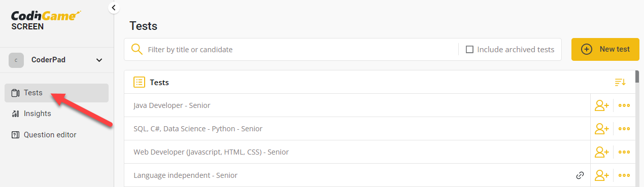Invite candidate to Java Developer - Senior test
This screenshot has width=644, height=187.
point(601,105)
